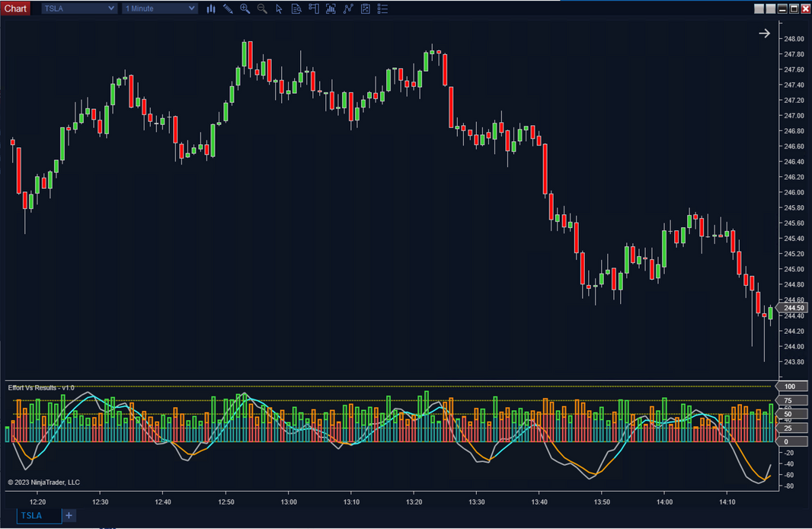The width and height of the screenshot is (812, 529).
Task: Click the zoom in magnifier icon
Action: (245, 9)
